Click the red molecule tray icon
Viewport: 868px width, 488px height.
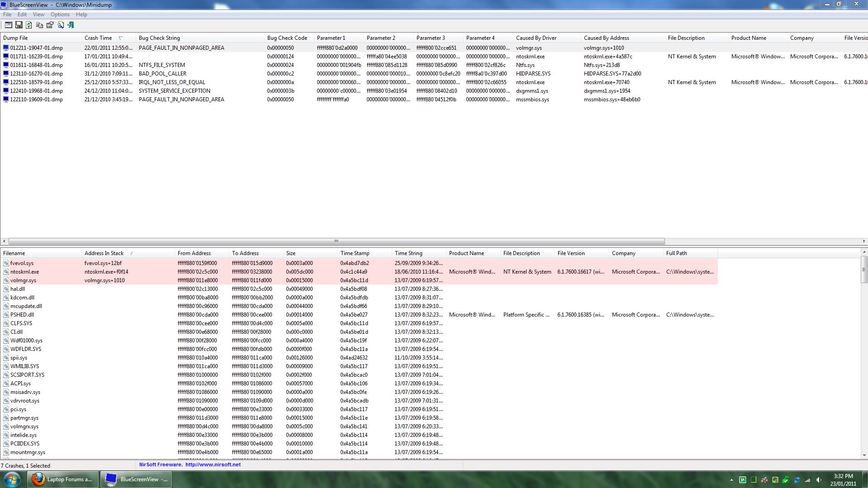[x=764, y=480]
